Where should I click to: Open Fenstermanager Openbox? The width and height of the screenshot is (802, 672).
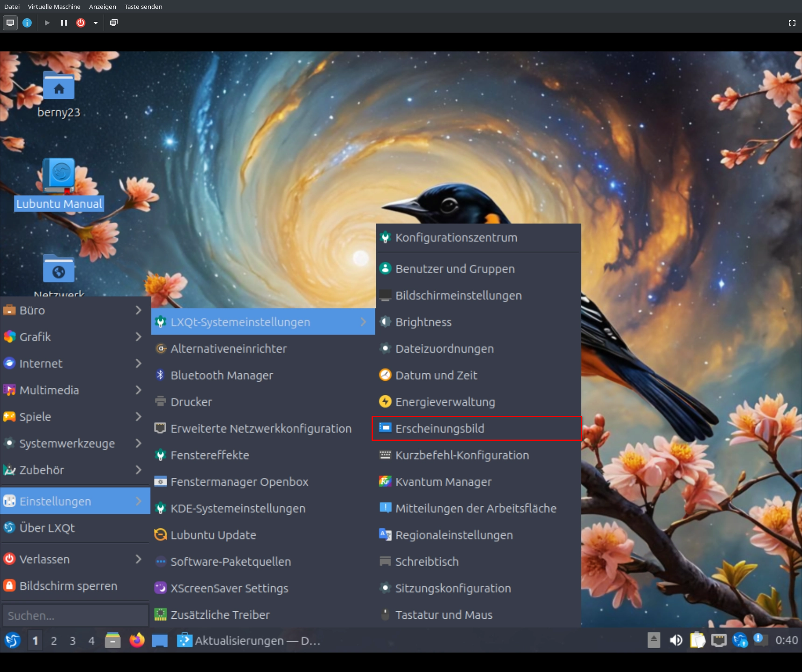[x=263, y=482]
